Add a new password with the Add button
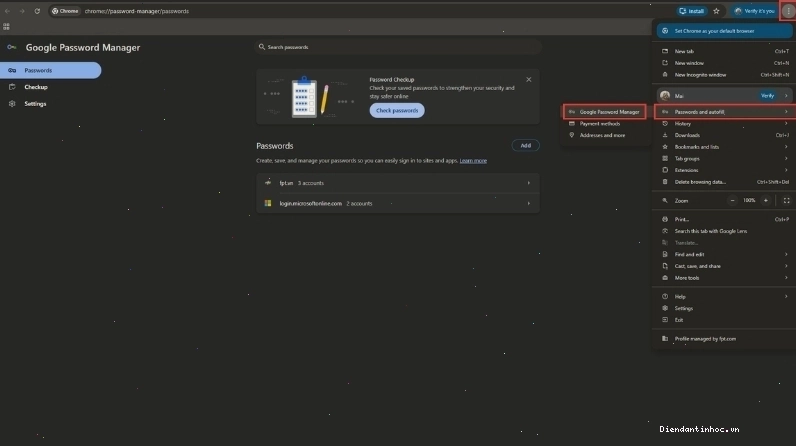The width and height of the screenshot is (796, 446). pyautogui.click(x=525, y=146)
